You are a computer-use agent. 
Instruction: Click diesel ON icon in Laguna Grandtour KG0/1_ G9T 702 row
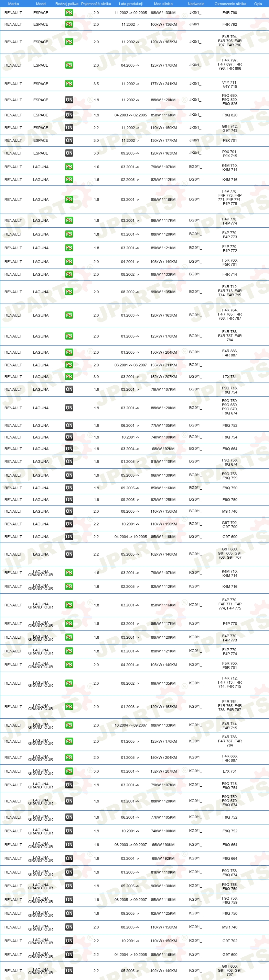click(x=69, y=941)
